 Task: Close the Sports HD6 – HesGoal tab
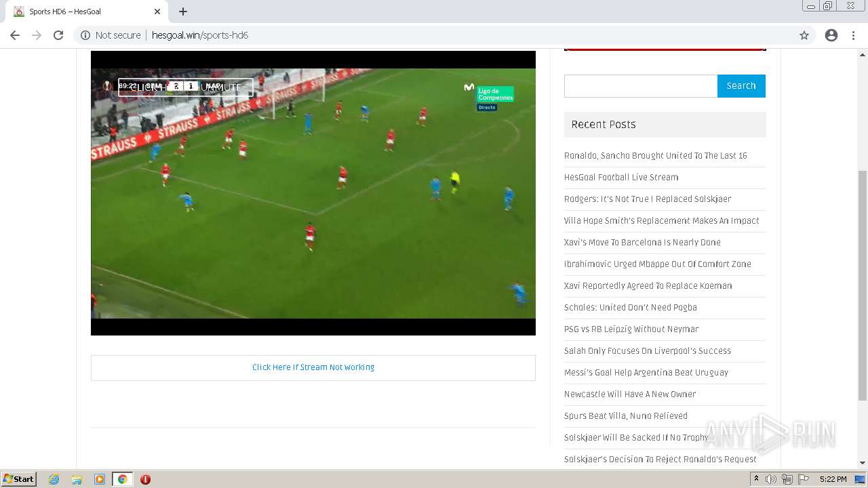(x=157, y=12)
